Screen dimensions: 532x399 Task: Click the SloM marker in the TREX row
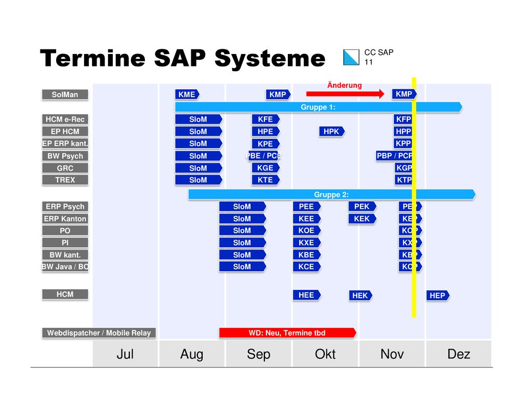tap(198, 180)
